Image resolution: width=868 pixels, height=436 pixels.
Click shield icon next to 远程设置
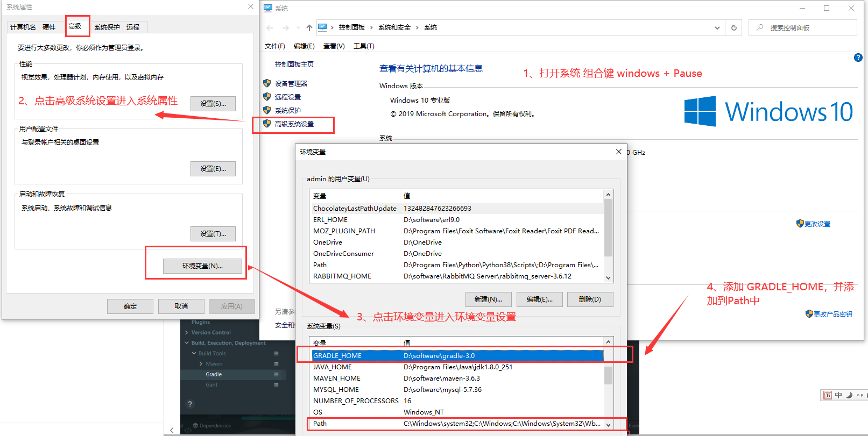pos(267,97)
